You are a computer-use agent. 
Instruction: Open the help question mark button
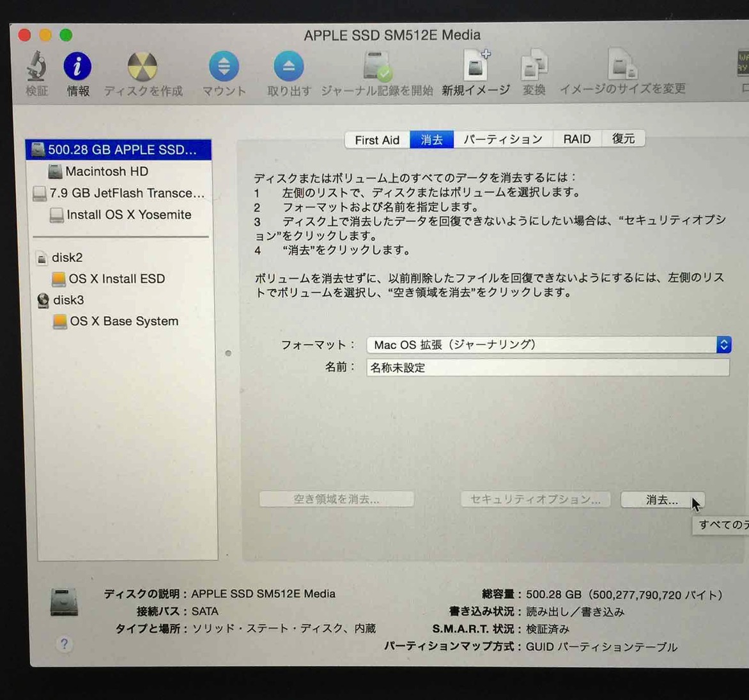65,644
